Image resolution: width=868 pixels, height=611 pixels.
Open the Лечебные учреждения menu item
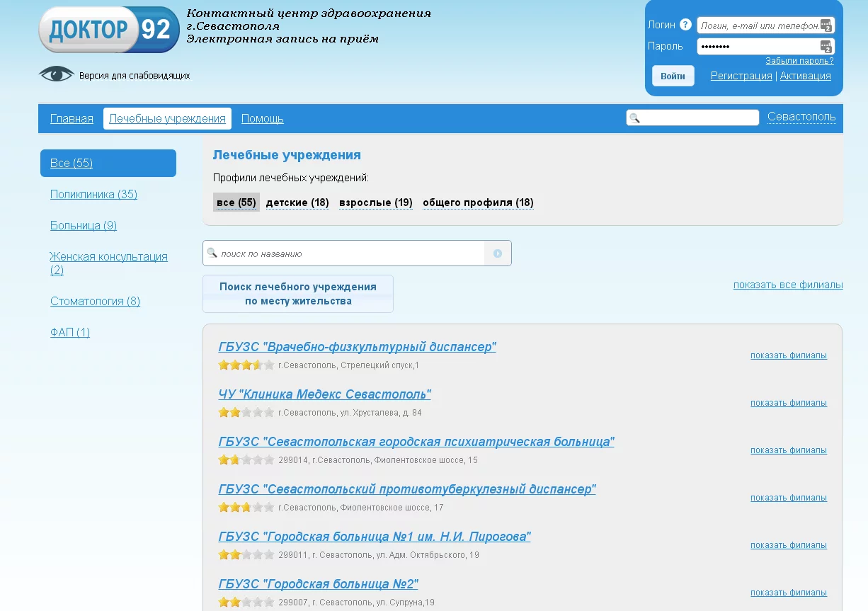(x=167, y=119)
